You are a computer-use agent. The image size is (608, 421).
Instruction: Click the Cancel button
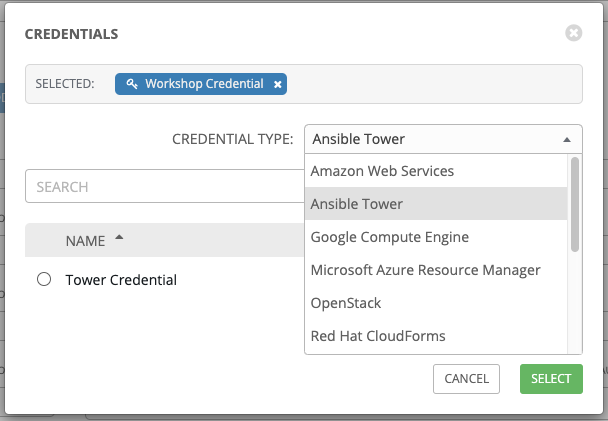click(466, 379)
